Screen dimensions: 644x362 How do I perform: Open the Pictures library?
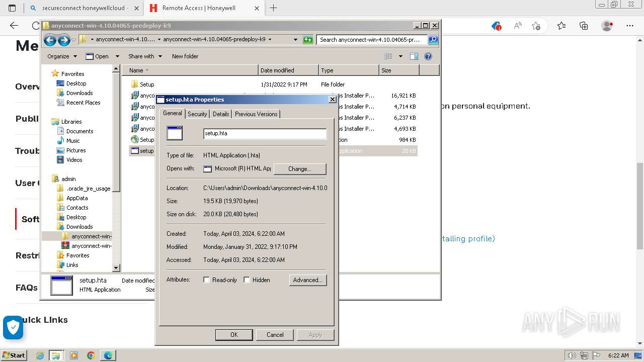76,150
